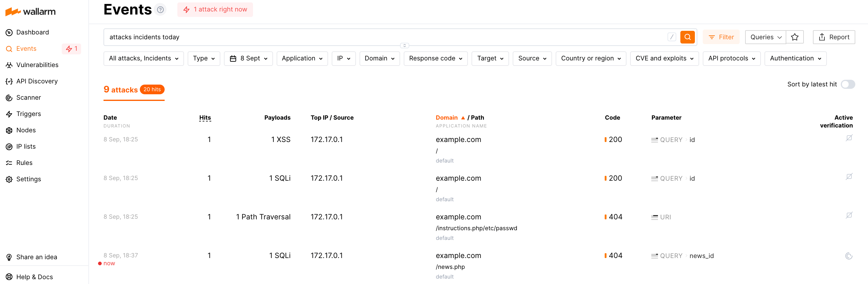The width and height of the screenshot is (868, 284).
Task: Toggle Sort by latest hit switch
Action: coord(847,85)
